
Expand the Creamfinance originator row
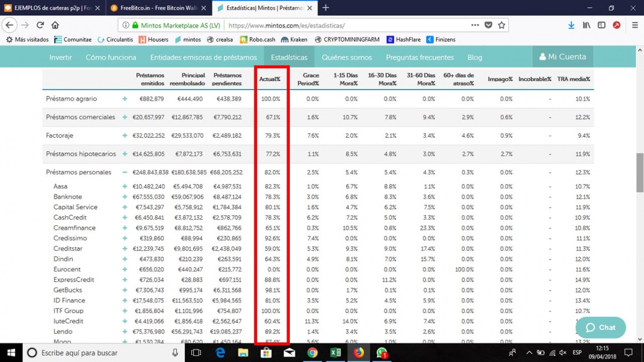point(125,228)
